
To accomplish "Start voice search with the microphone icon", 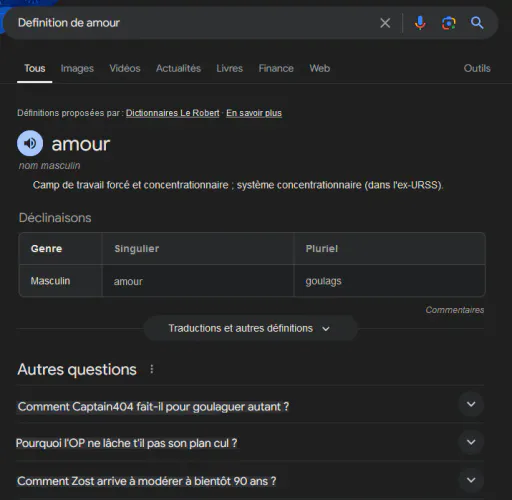I will [x=420, y=23].
